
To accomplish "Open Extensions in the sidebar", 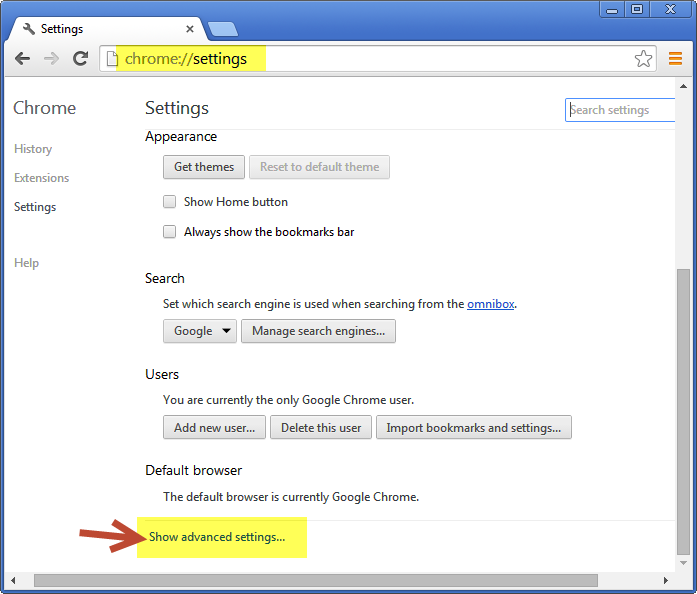I will click(41, 178).
